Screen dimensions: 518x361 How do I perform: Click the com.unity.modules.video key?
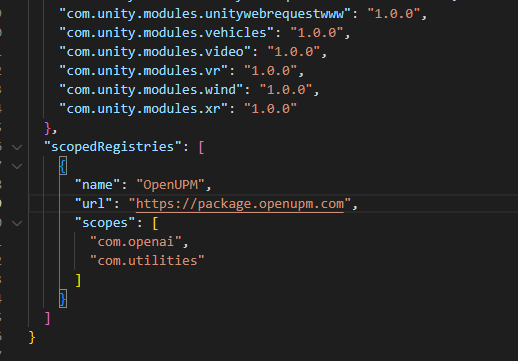[155, 52]
